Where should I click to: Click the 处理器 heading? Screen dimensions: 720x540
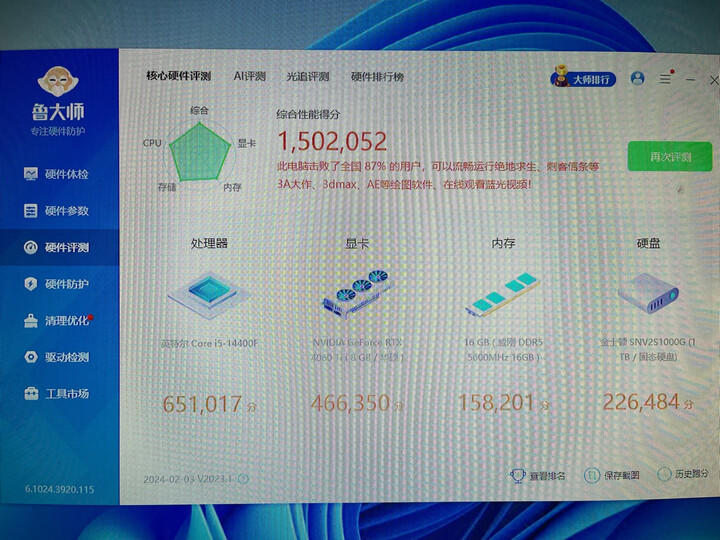click(x=209, y=243)
